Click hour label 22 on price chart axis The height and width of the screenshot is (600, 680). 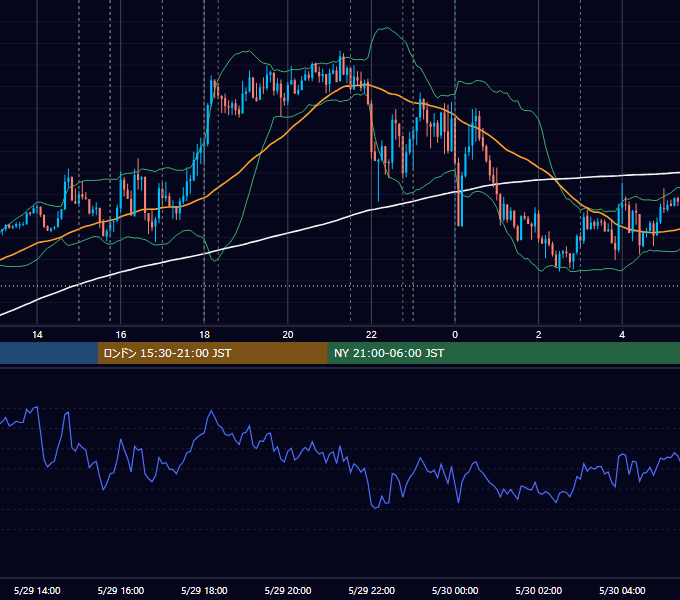(x=372, y=335)
